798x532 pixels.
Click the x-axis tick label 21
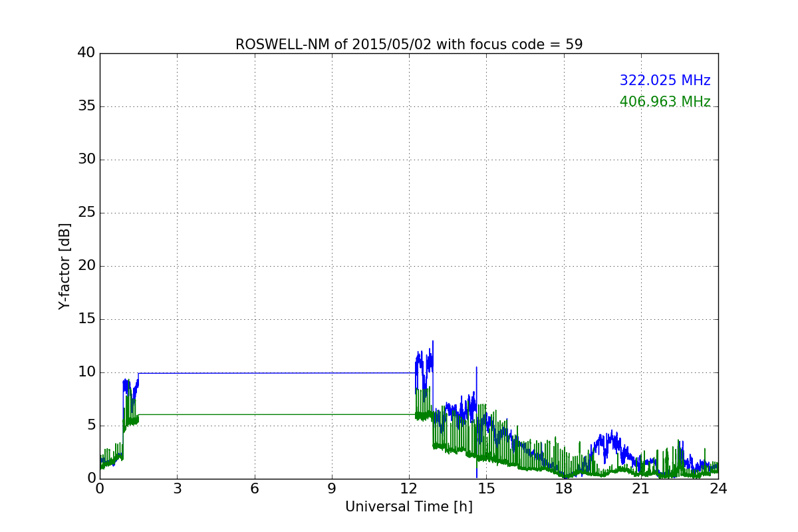(x=641, y=489)
